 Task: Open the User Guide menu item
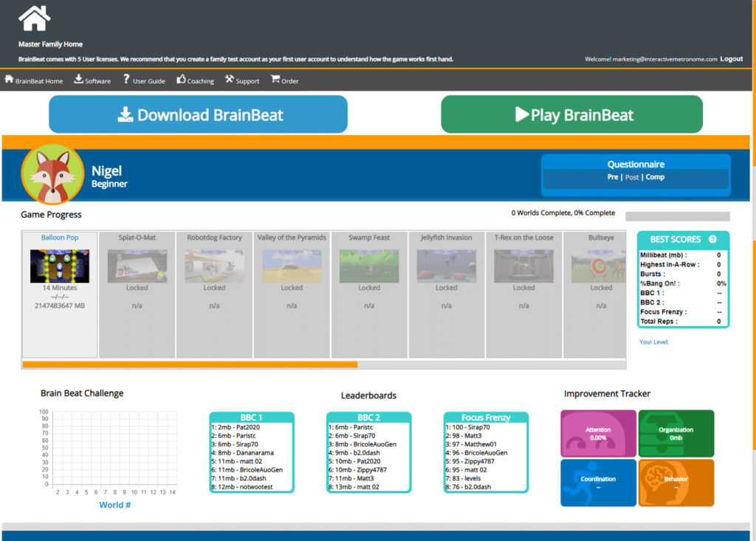point(144,80)
